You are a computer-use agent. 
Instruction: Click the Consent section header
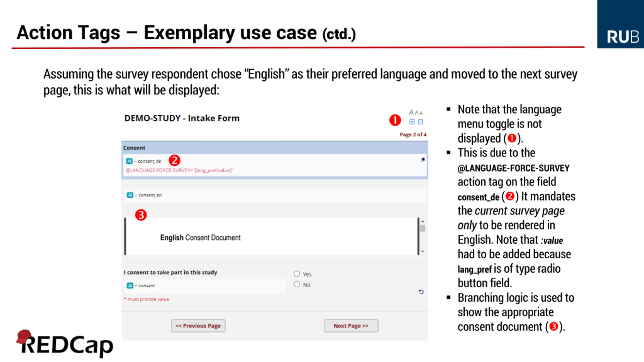pos(134,148)
